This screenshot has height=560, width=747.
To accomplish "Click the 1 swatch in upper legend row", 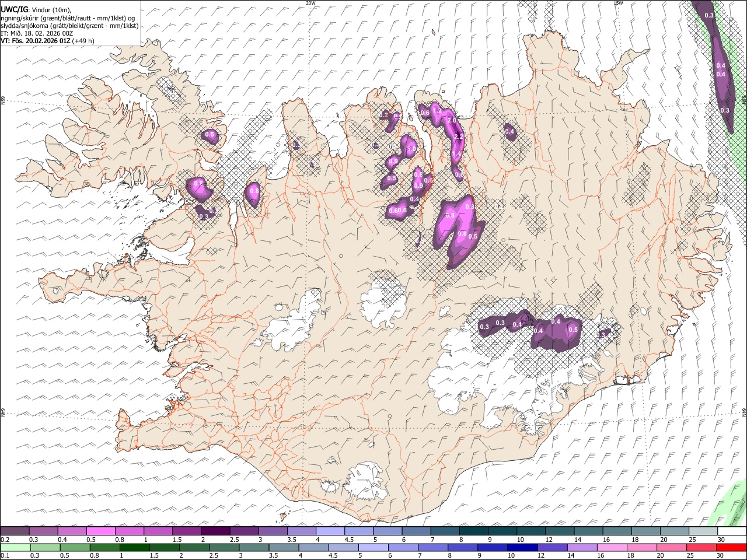I will point(158,531).
